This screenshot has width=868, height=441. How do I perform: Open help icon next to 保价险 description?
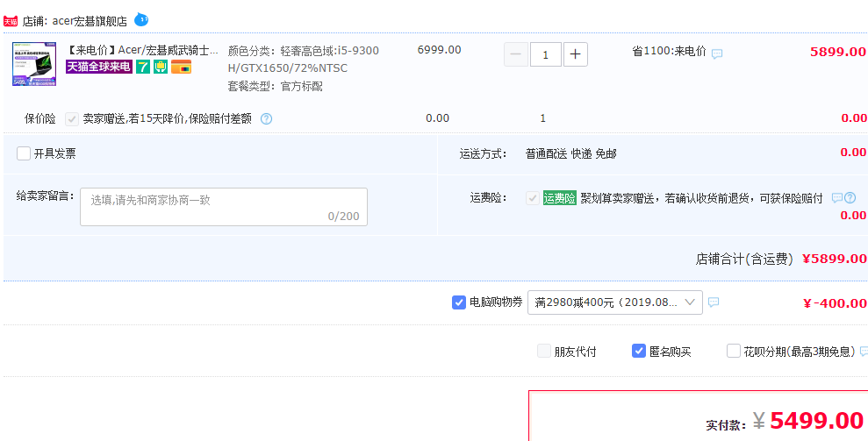[266, 119]
